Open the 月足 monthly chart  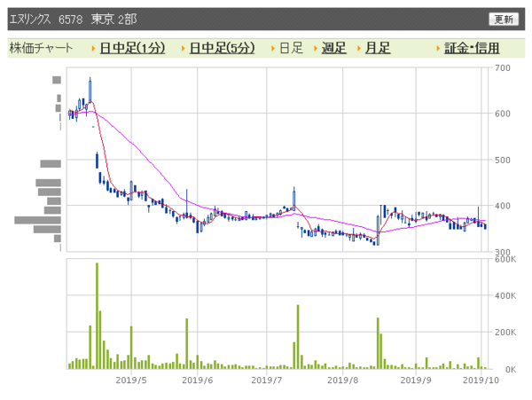(x=378, y=48)
